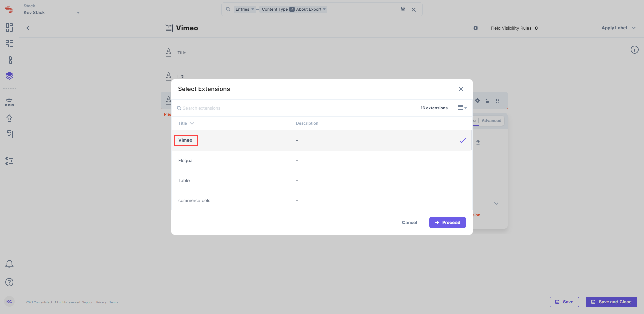The width and height of the screenshot is (644, 314).
Task: Open the Tasks clipboard icon in sidebar
Action: [x=9, y=134]
